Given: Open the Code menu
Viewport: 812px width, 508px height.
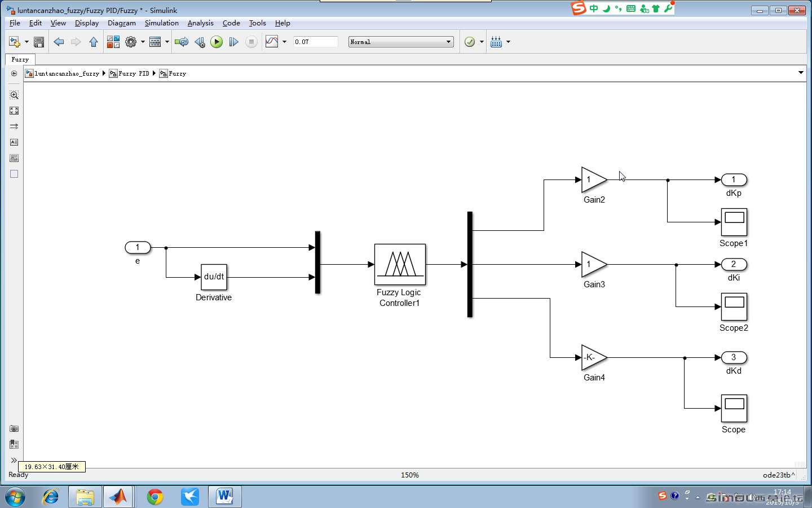Looking at the screenshot, I should pyautogui.click(x=231, y=23).
